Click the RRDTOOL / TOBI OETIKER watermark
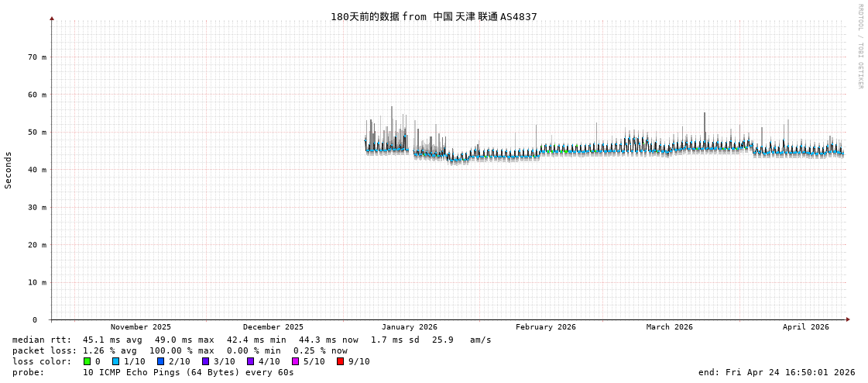 click(x=859, y=47)
